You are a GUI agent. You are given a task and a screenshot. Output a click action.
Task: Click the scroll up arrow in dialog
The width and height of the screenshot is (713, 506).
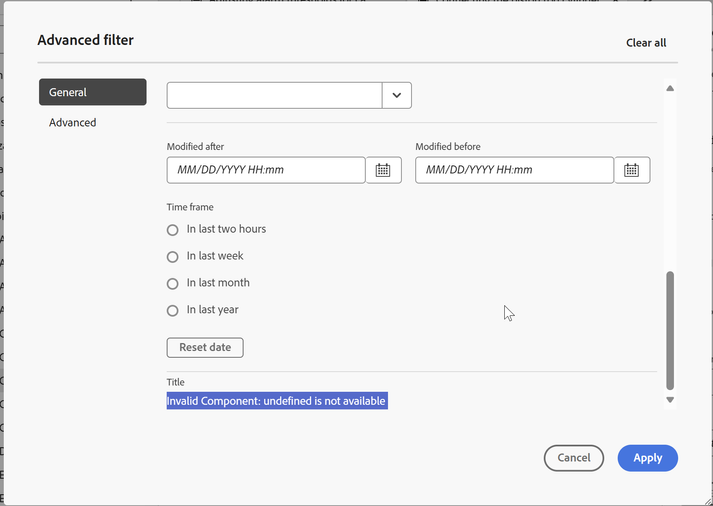pyautogui.click(x=670, y=89)
